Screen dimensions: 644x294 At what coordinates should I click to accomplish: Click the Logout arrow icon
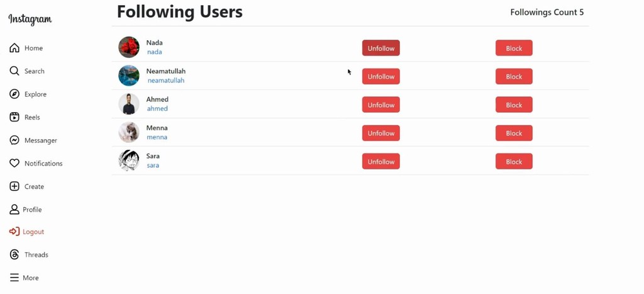point(14,232)
